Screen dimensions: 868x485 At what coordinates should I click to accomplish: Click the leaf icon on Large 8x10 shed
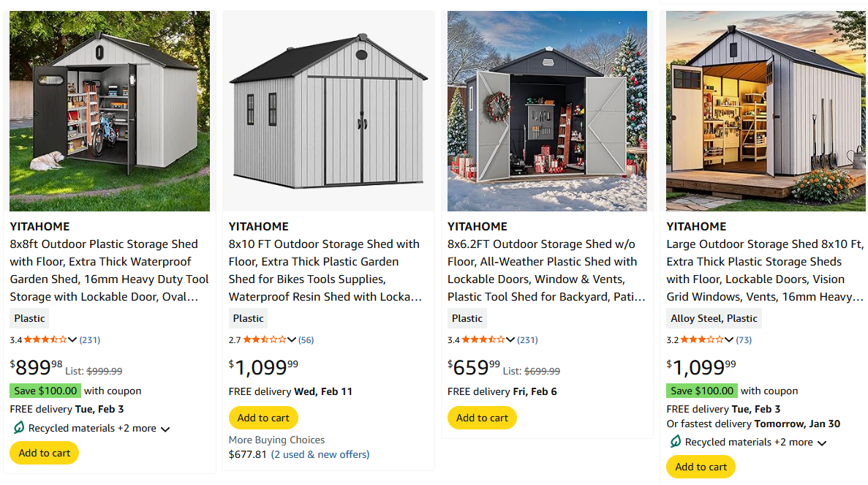[x=676, y=442]
